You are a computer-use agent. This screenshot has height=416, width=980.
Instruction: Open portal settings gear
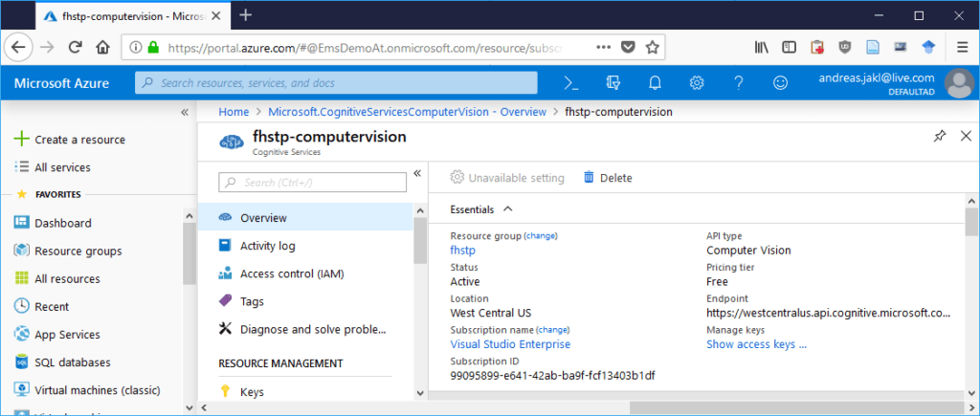coord(697,82)
